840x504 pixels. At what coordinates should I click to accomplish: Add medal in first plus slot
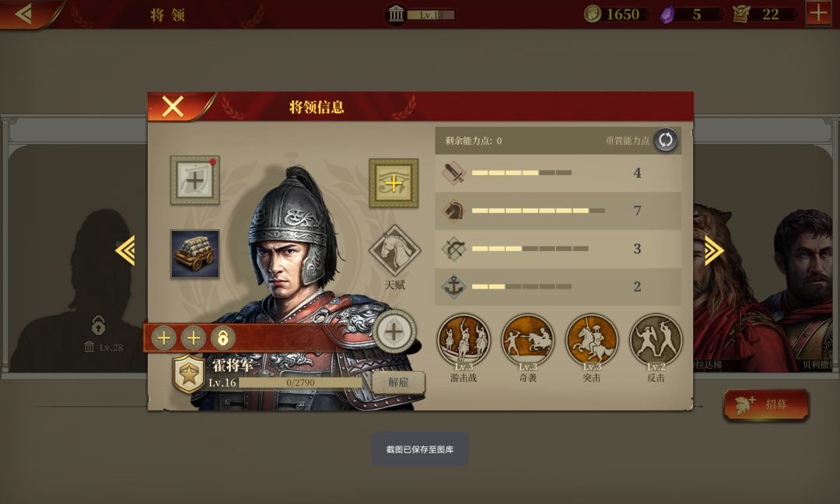tap(164, 338)
